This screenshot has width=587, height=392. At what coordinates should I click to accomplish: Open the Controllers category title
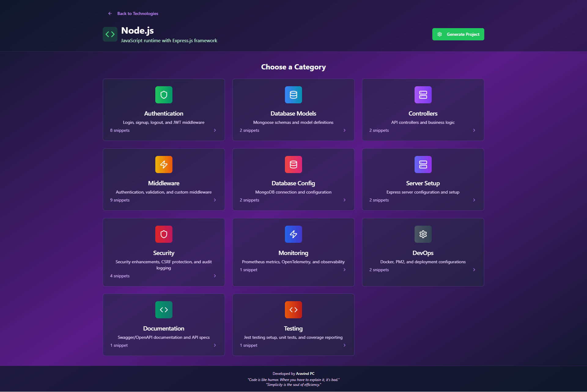(x=423, y=113)
